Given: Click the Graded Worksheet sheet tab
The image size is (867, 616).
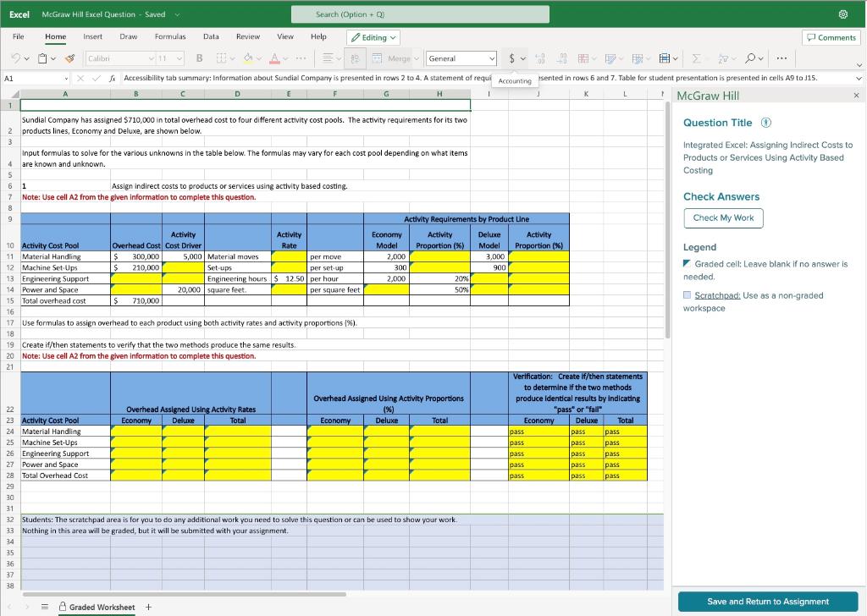Looking at the screenshot, I should 102,607.
